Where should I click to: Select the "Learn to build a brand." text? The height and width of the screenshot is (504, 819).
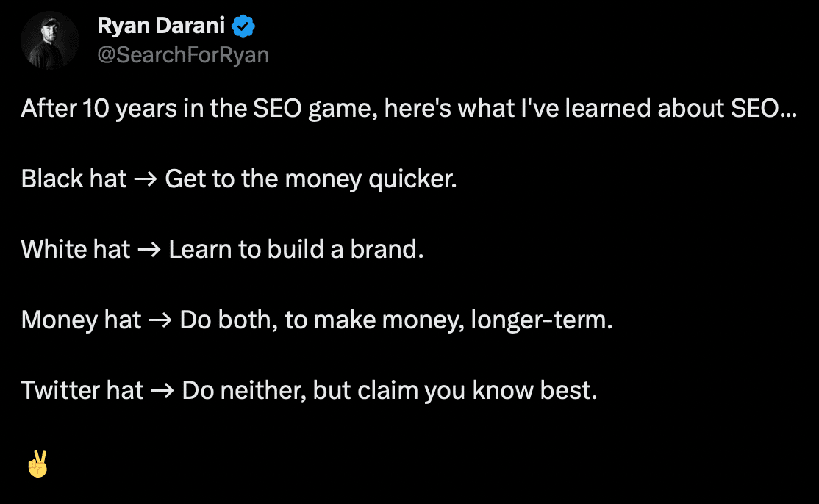[x=296, y=249]
